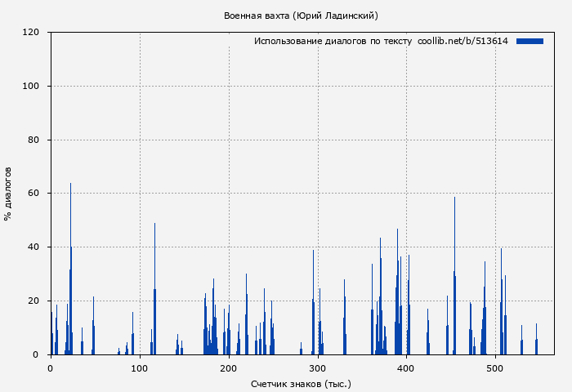572x392 pixels.
Task: Click the legend text "Использование диалогов по тексту"
Action: (333, 41)
